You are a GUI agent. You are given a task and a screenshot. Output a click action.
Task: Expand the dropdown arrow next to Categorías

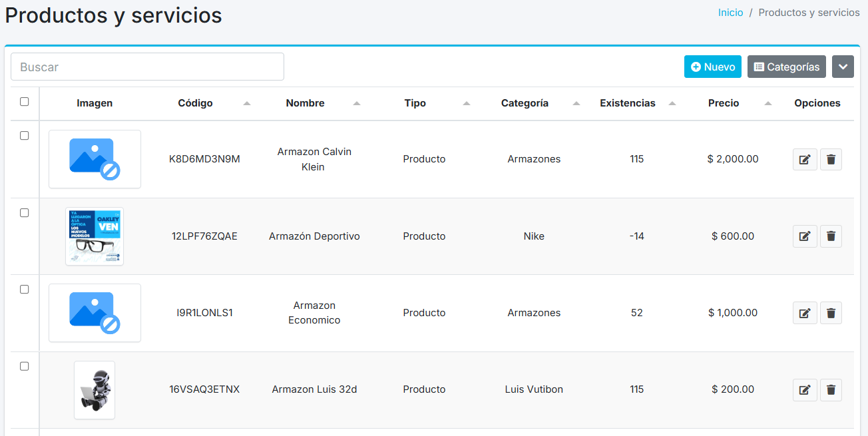tap(843, 67)
